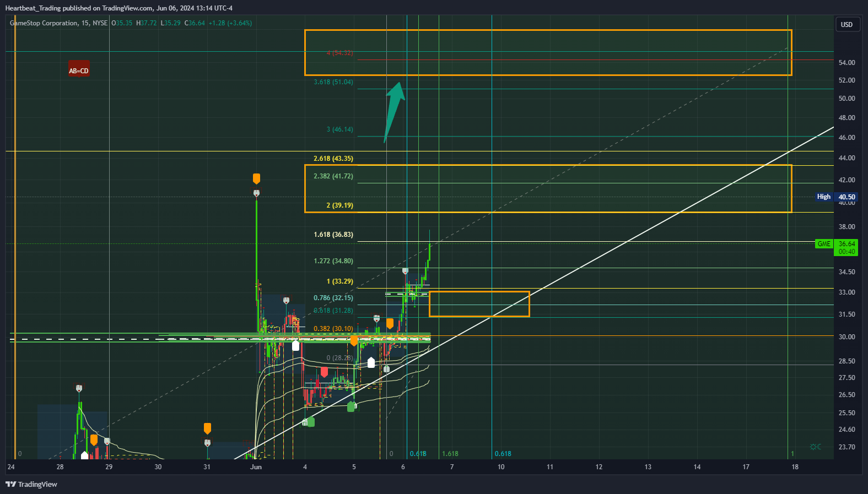Select the Fibonacci level 0.618 (31.28) label

pyautogui.click(x=333, y=311)
